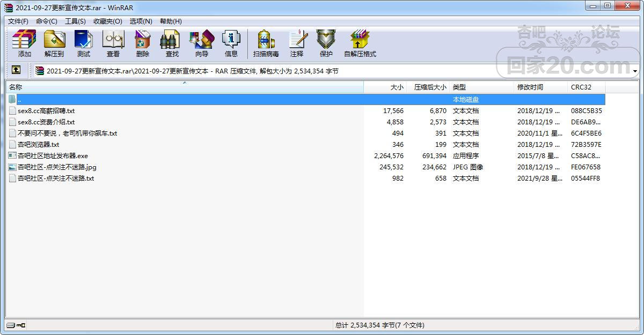Click CRC32 value 088C5B35
The image size is (644, 335).
click(586, 110)
